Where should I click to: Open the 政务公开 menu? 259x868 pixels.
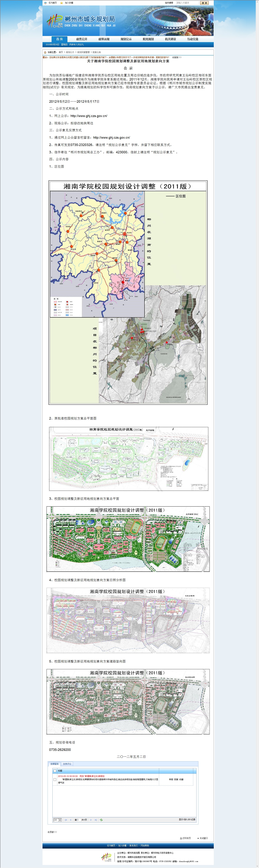[x=82, y=39]
